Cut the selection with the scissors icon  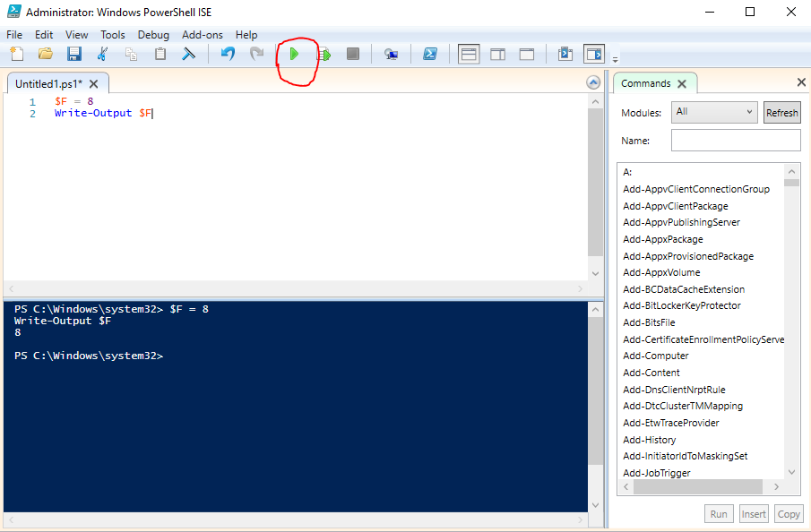tap(102, 54)
